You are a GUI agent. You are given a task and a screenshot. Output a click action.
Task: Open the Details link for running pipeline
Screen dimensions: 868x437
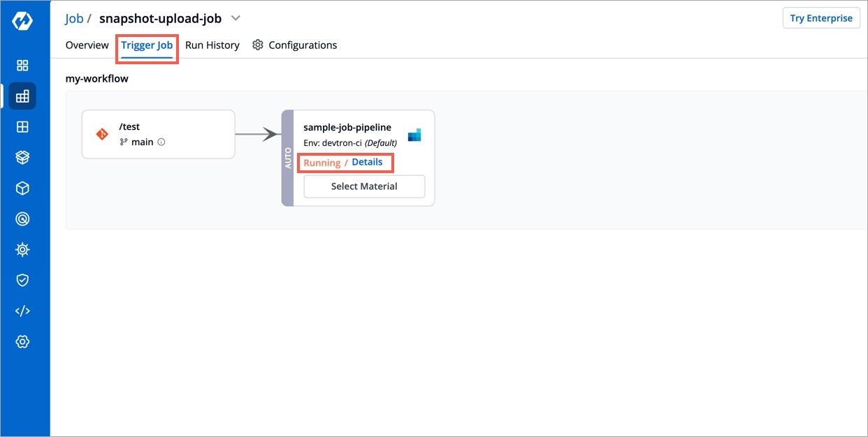[x=367, y=163]
